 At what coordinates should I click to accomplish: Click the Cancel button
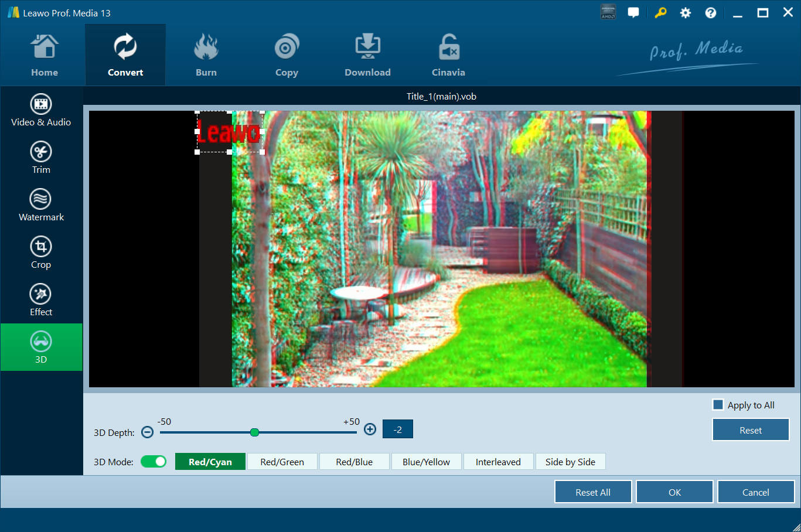point(756,492)
